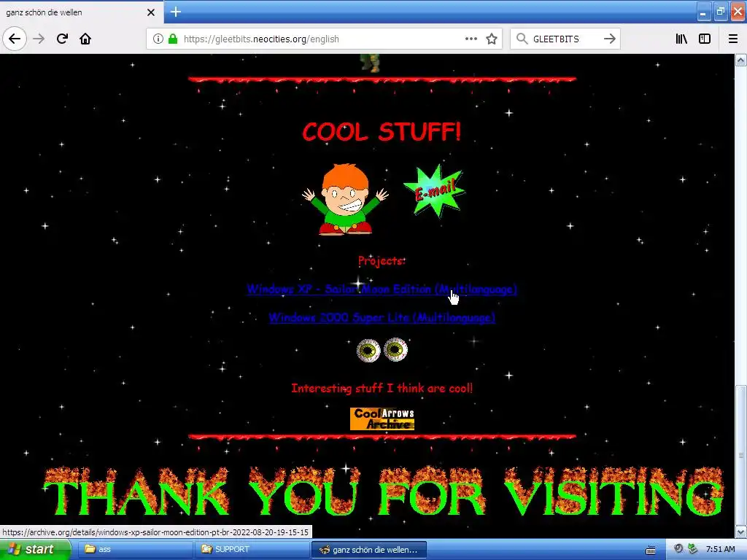
Task: Click the page scrollbar down arrow
Action: (741, 532)
